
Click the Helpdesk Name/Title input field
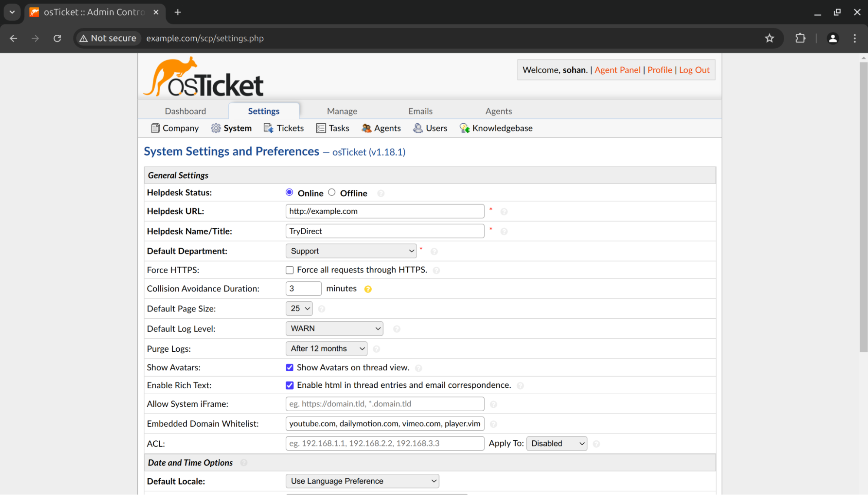tap(385, 231)
